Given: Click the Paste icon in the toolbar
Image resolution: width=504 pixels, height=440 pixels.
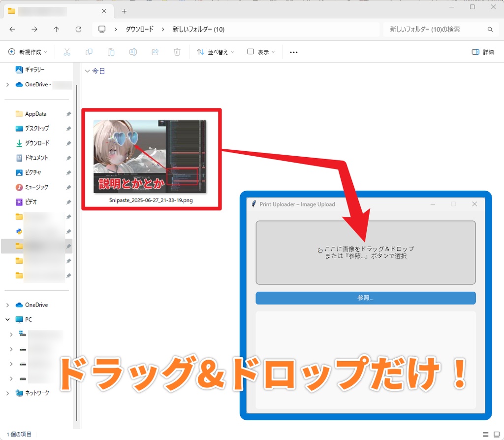Looking at the screenshot, I should [x=111, y=52].
